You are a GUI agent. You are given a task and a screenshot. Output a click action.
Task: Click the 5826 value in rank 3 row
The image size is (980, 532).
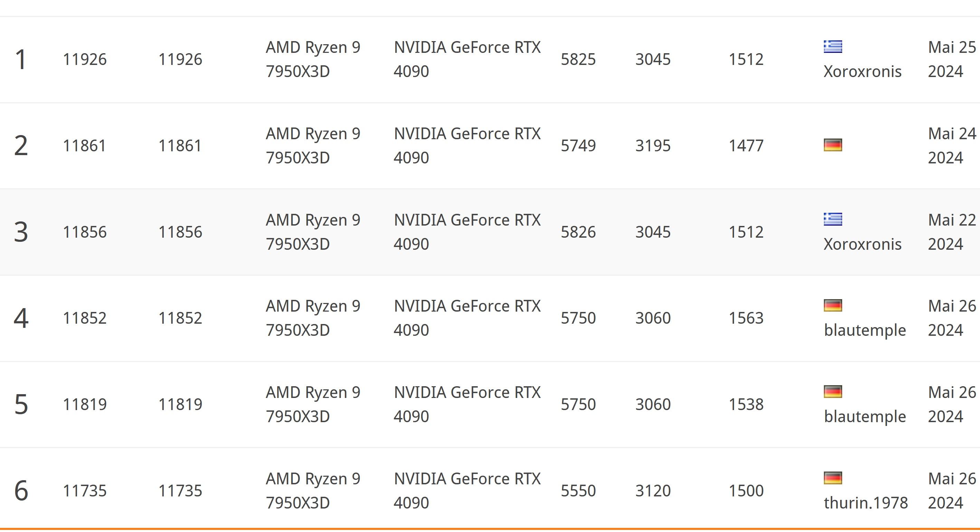click(x=578, y=232)
